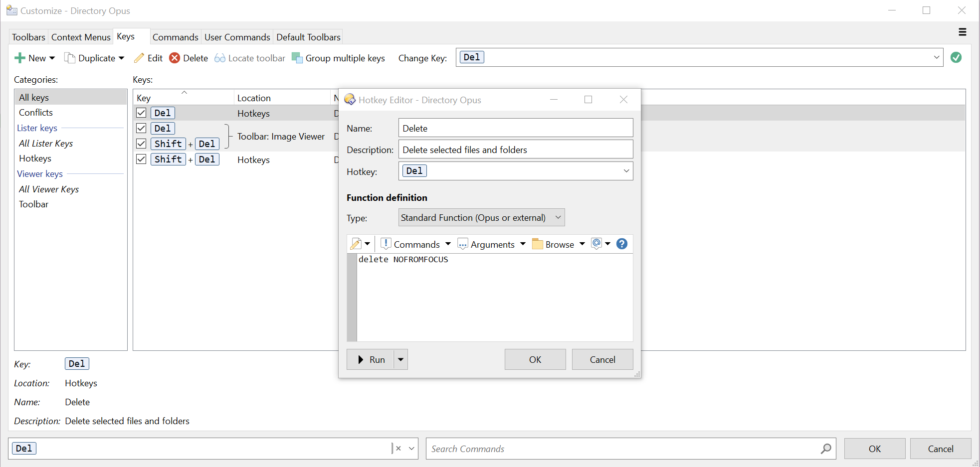This screenshot has height=467, width=980.
Task: Open the Hotkey field dropdown arrow
Action: (626, 171)
